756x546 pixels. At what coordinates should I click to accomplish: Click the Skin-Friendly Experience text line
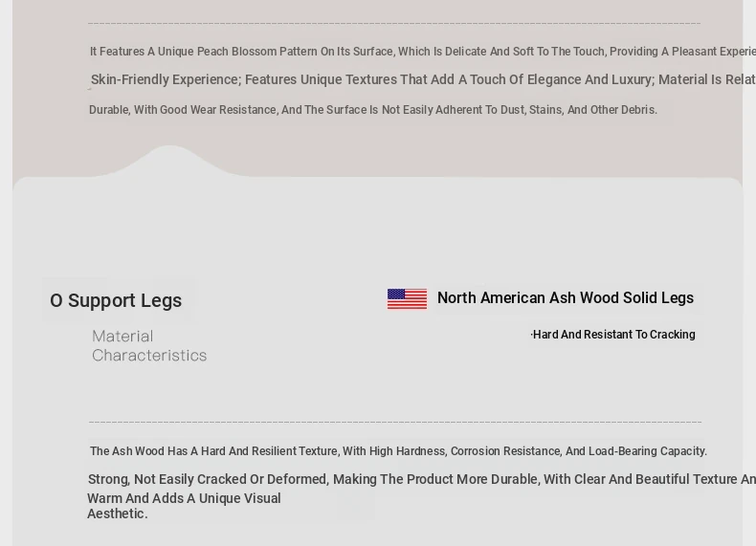[x=421, y=80]
